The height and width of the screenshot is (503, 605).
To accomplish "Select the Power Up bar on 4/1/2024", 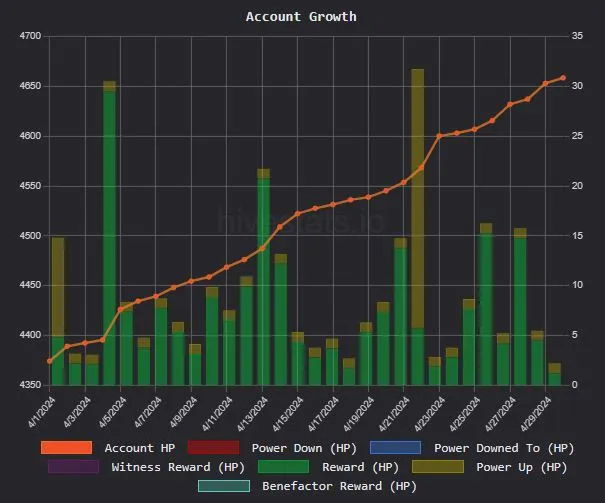I will (x=58, y=287).
